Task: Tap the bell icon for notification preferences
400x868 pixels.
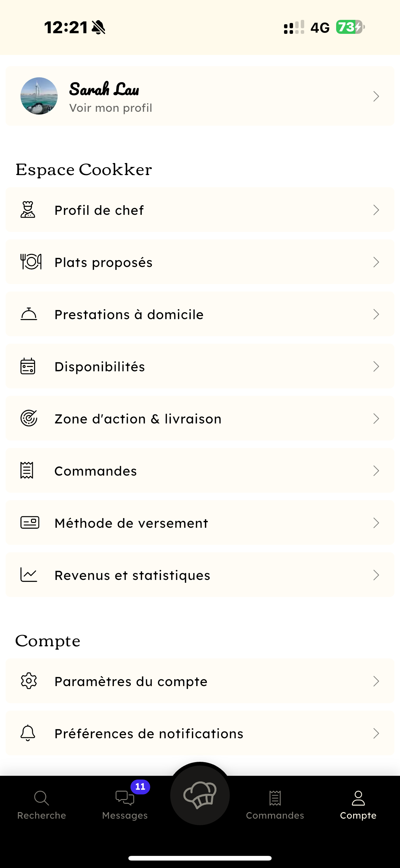Action: [x=28, y=733]
